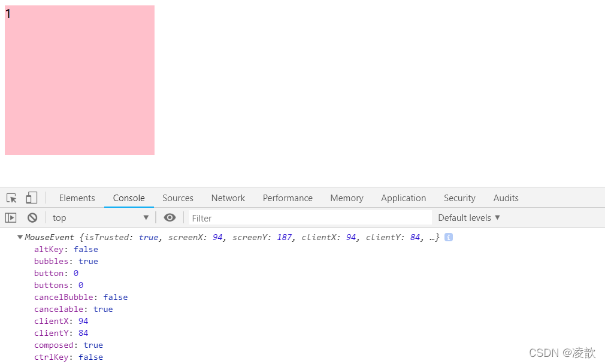Go to the Memory tab
Viewport: 605px width, 364px height.
point(347,198)
